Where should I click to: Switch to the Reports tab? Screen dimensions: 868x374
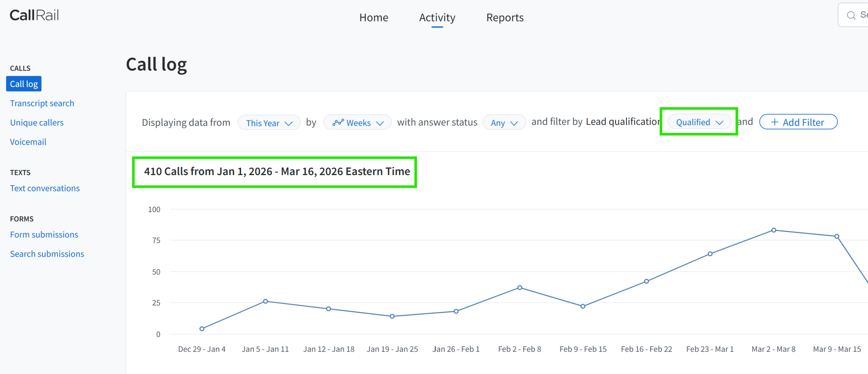(505, 18)
